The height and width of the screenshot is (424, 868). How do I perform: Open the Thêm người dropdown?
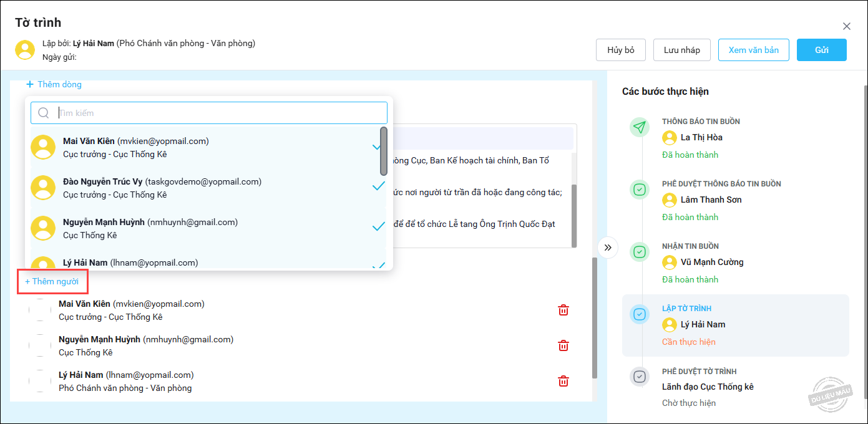52,282
